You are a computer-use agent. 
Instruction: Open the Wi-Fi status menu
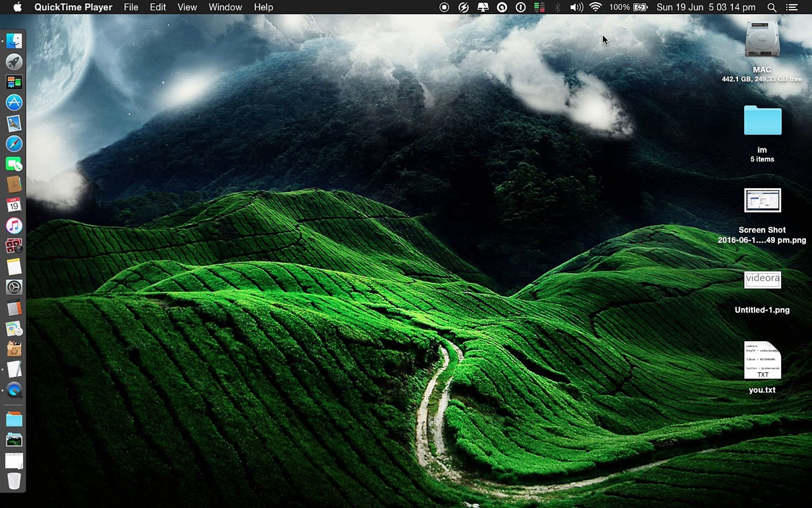[x=595, y=7]
